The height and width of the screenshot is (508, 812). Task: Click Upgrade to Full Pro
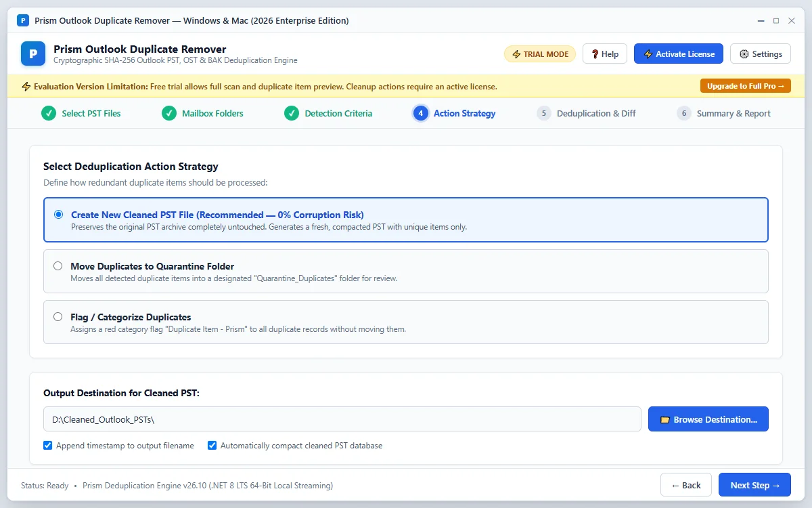(746, 86)
